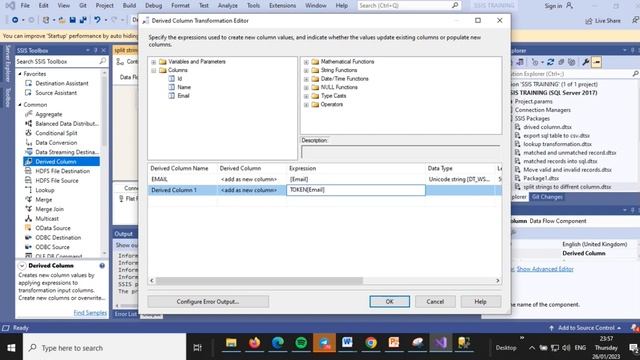Screen dimensions: 640x360
Task: Click Cancel in Derived Column editor
Action: (435, 302)
